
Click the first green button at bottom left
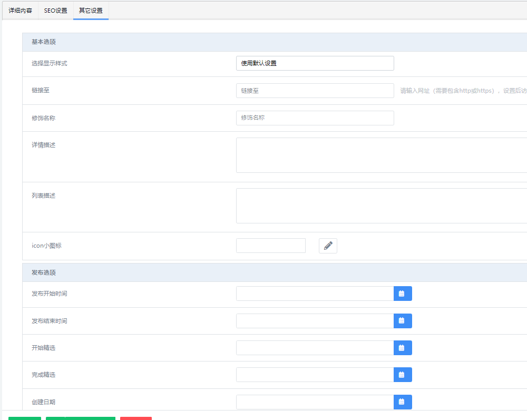[24, 418]
